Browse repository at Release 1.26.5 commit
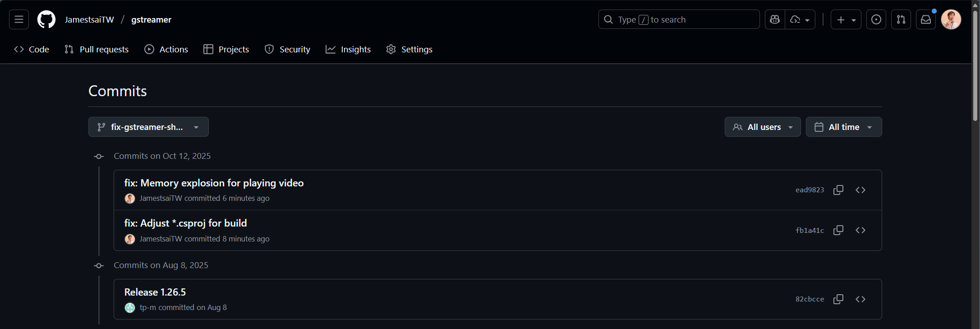Viewport: 980px width, 329px height. [860, 299]
